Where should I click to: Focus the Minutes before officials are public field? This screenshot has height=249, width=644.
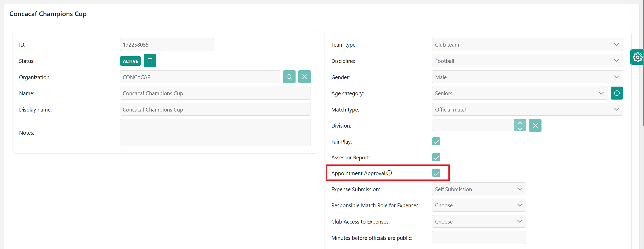tap(479, 238)
